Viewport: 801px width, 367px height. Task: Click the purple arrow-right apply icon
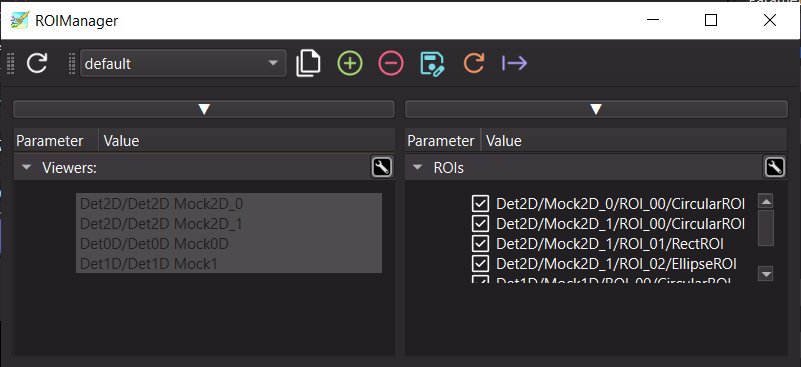tap(514, 63)
